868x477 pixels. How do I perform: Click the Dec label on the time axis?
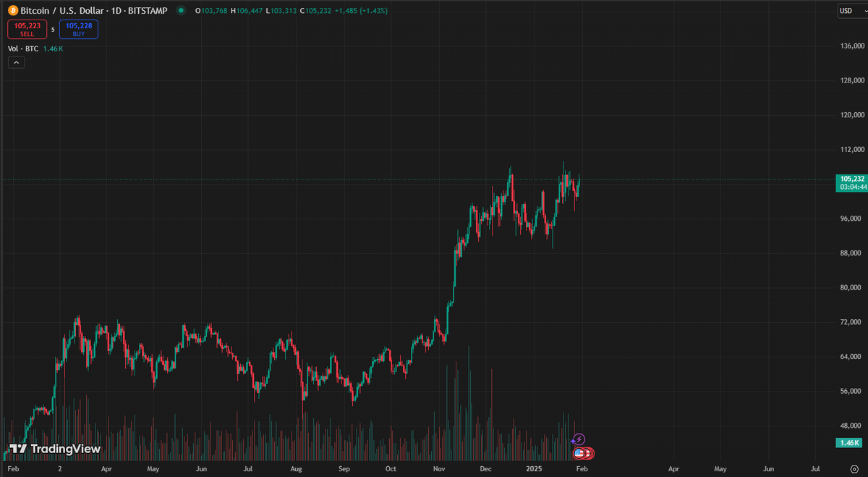pos(485,469)
